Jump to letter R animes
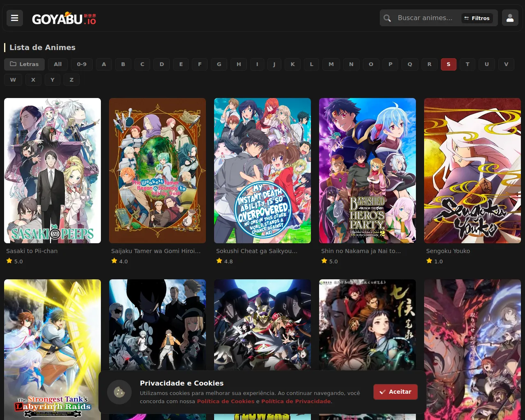Viewport: 525px width, 420px height. click(x=429, y=64)
